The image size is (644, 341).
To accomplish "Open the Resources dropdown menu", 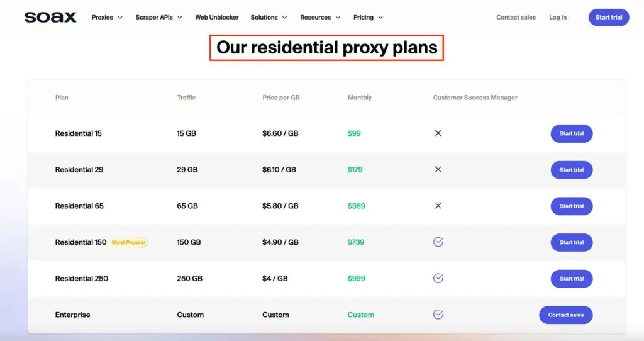I will point(320,17).
